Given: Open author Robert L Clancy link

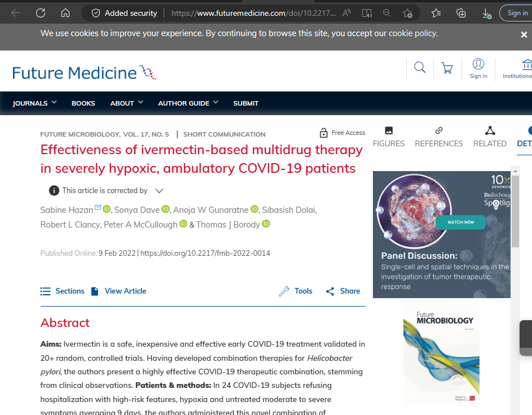Looking at the screenshot, I should pos(70,225).
